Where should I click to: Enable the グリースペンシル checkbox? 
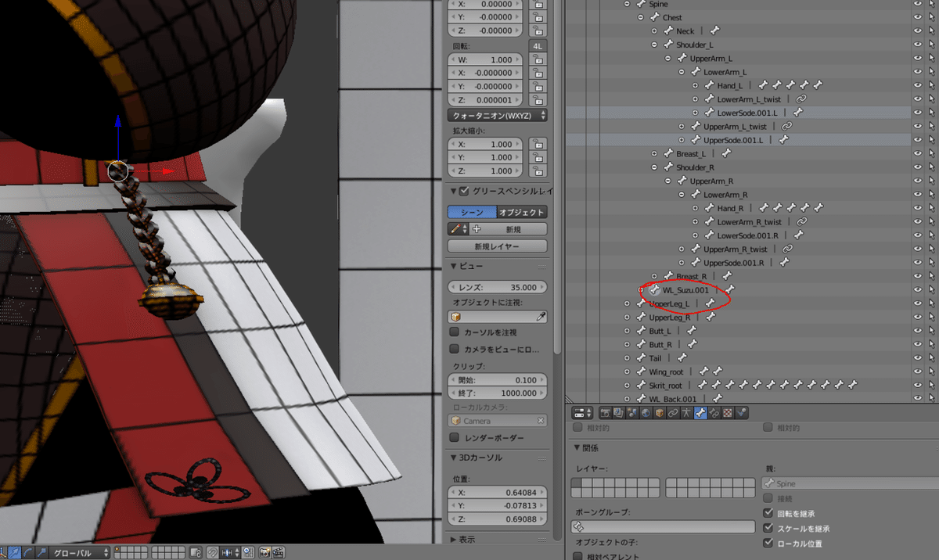coord(465,191)
